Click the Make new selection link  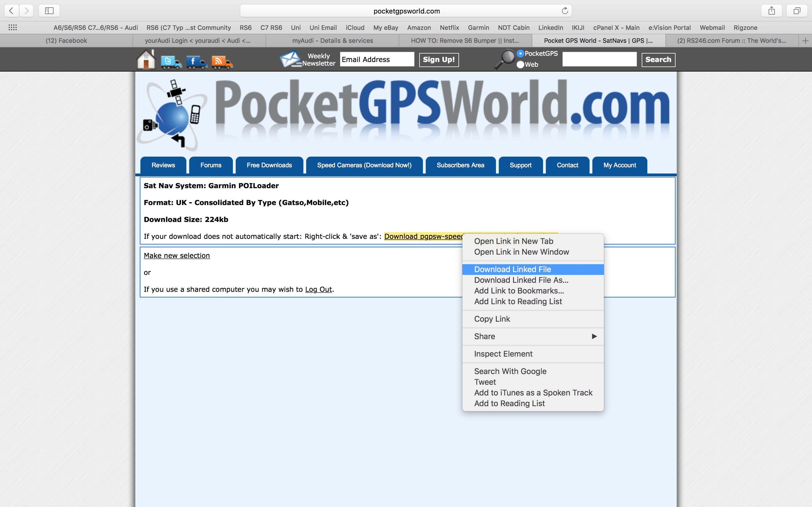[176, 255]
